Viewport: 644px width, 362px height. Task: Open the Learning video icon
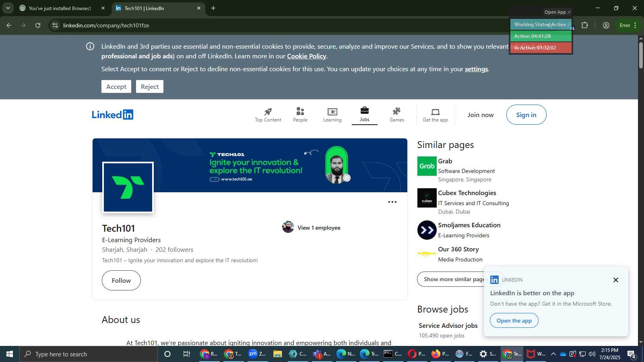pyautogui.click(x=332, y=111)
